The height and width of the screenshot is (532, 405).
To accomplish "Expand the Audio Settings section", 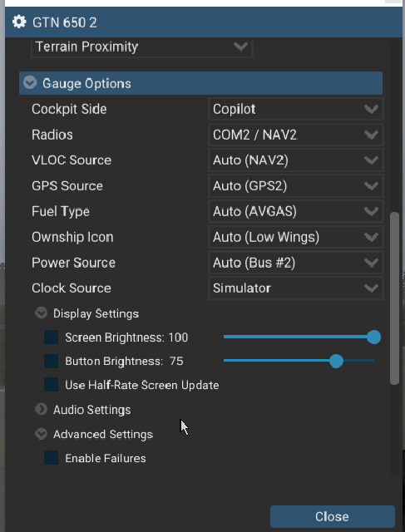I will 41,410.
